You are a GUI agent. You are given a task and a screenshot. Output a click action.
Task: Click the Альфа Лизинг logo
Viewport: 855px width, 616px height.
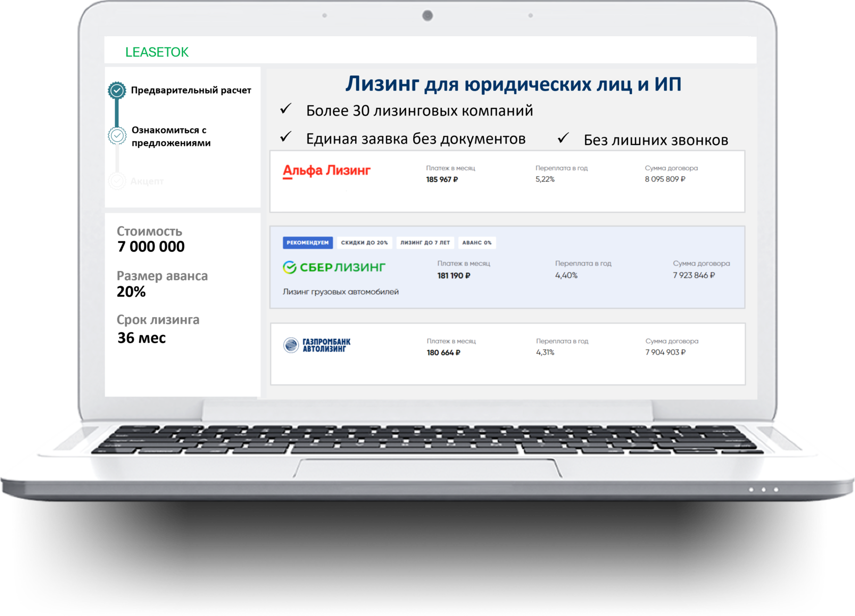326,171
